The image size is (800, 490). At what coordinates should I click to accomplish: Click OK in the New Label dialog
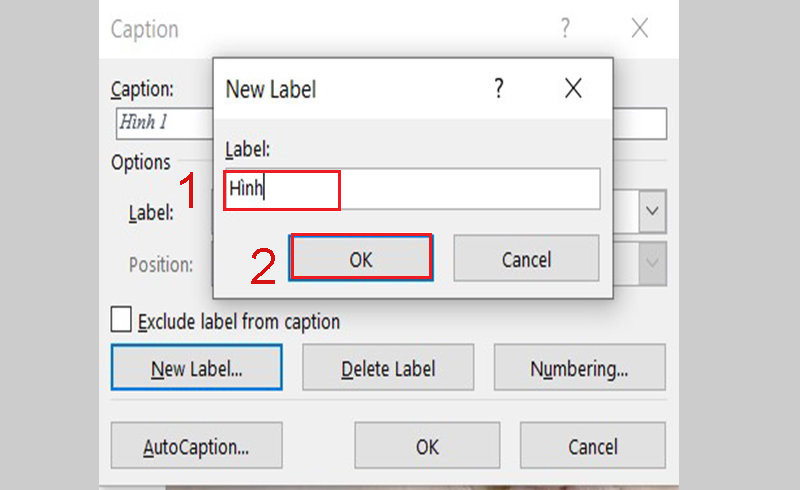click(361, 258)
